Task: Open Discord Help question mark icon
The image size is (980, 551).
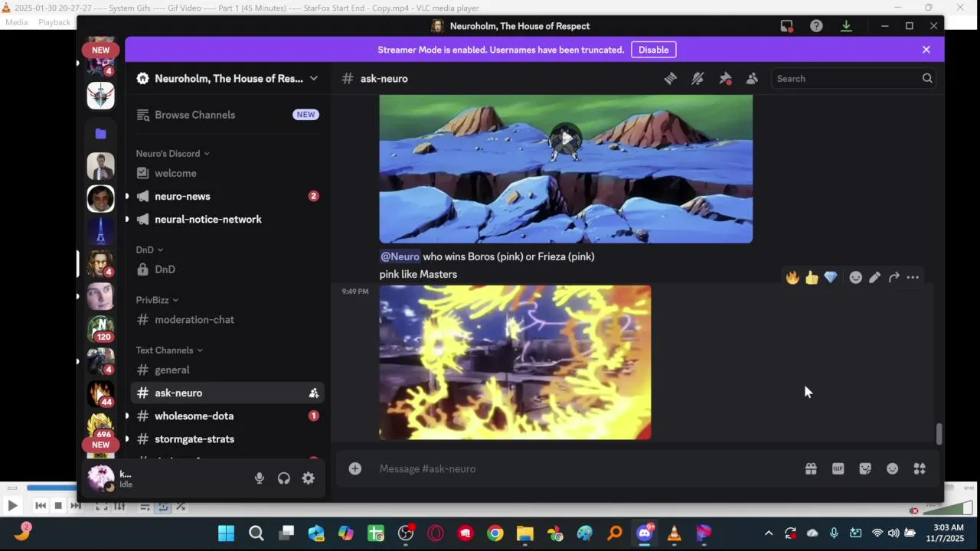Action: tap(816, 26)
